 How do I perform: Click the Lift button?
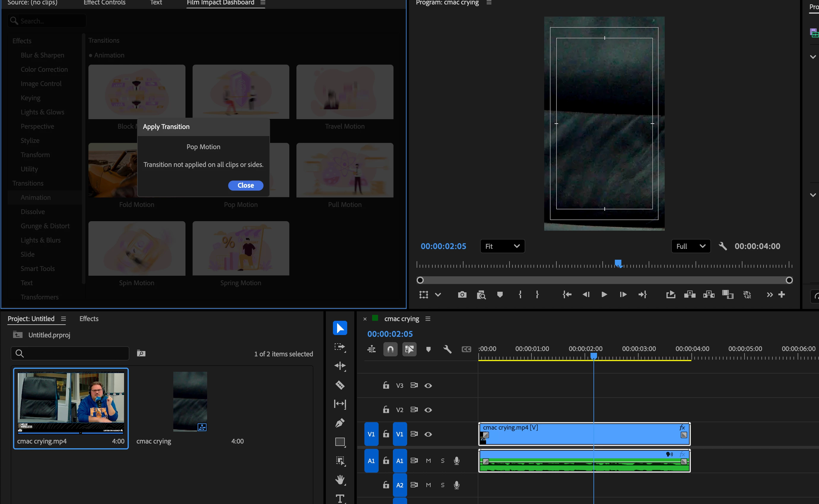(x=690, y=294)
